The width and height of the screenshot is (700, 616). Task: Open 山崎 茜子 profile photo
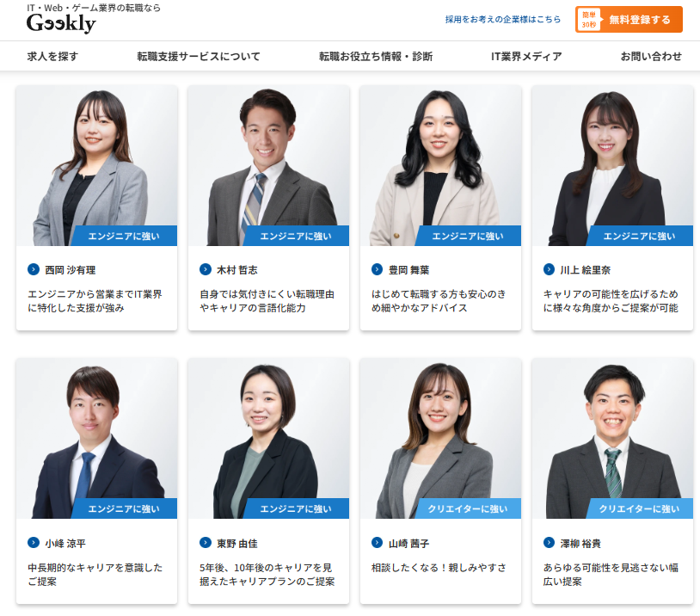point(440,439)
